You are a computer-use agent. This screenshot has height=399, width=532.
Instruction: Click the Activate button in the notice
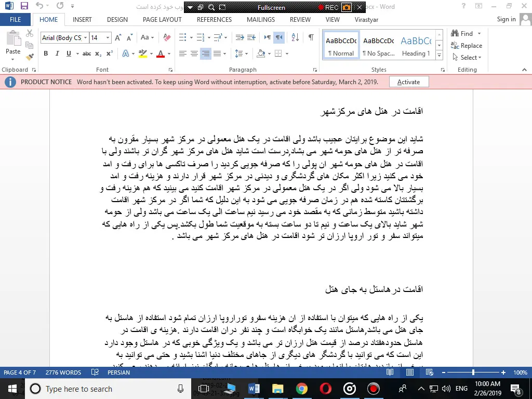(x=408, y=82)
